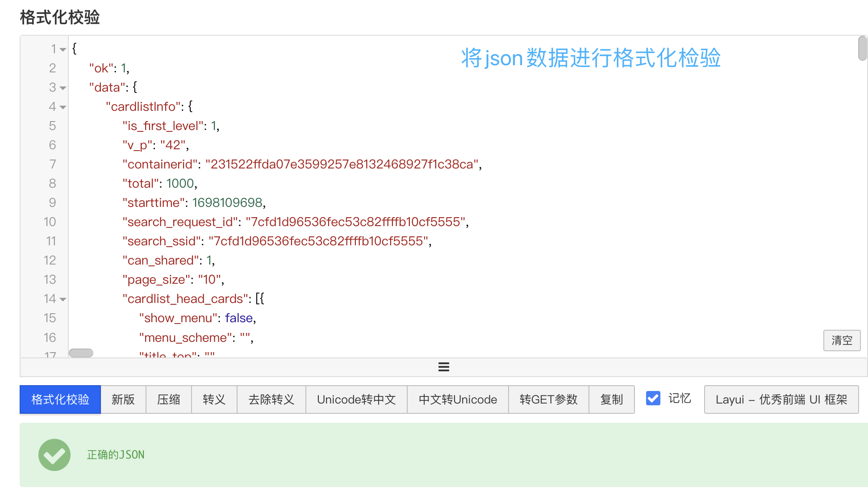Select the 格式化校验 tab button
Screen dimensions: 868x496
pyautogui.click(x=60, y=399)
